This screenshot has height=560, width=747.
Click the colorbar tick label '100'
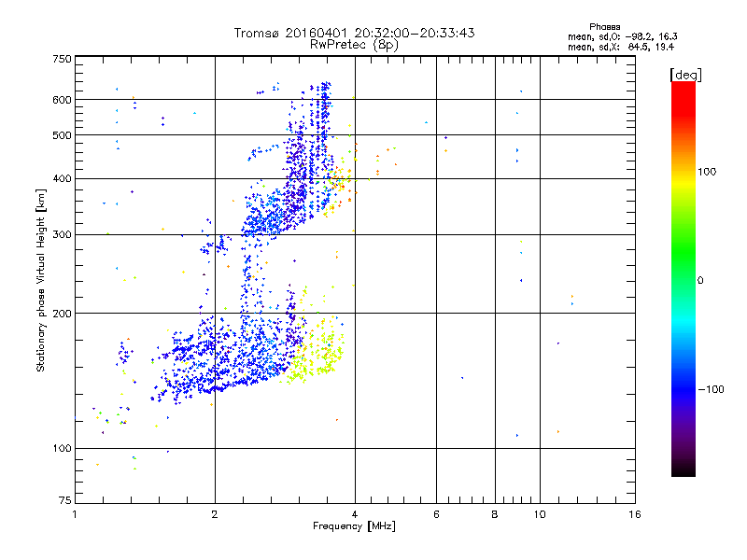[707, 172]
